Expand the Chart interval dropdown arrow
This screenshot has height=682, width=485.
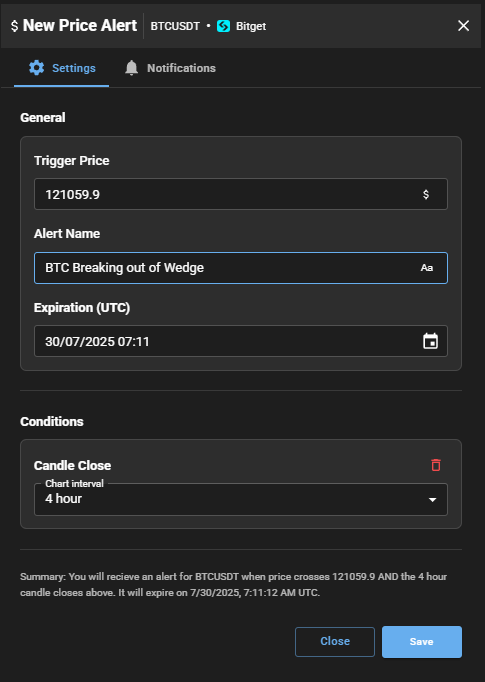pos(432,500)
